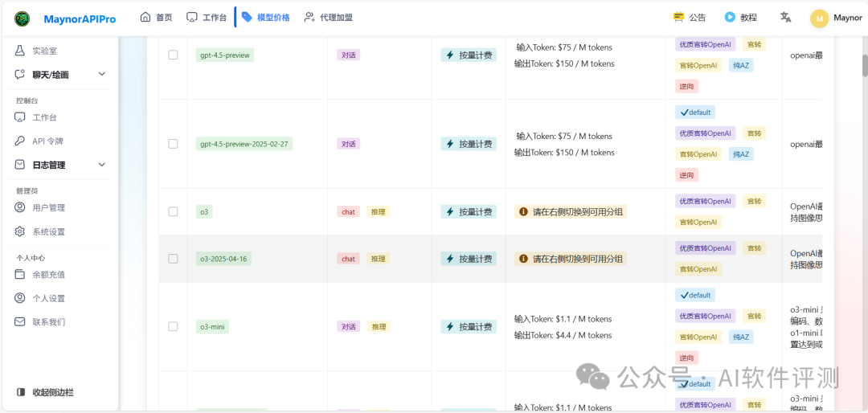Image resolution: width=868 pixels, height=413 pixels.
Task: Click the 教程 play icon
Action: [730, 17]
